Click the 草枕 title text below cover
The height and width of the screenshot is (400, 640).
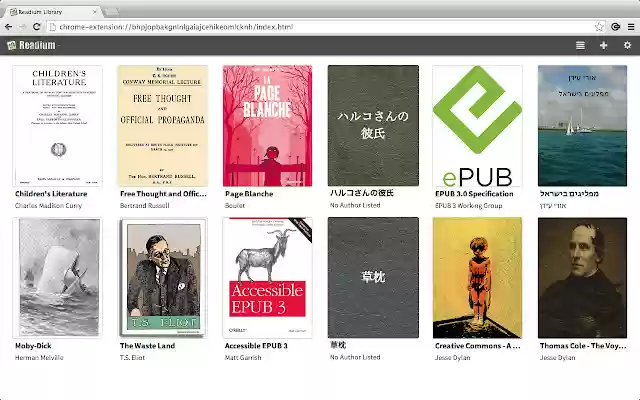click(x=338, y=345)
